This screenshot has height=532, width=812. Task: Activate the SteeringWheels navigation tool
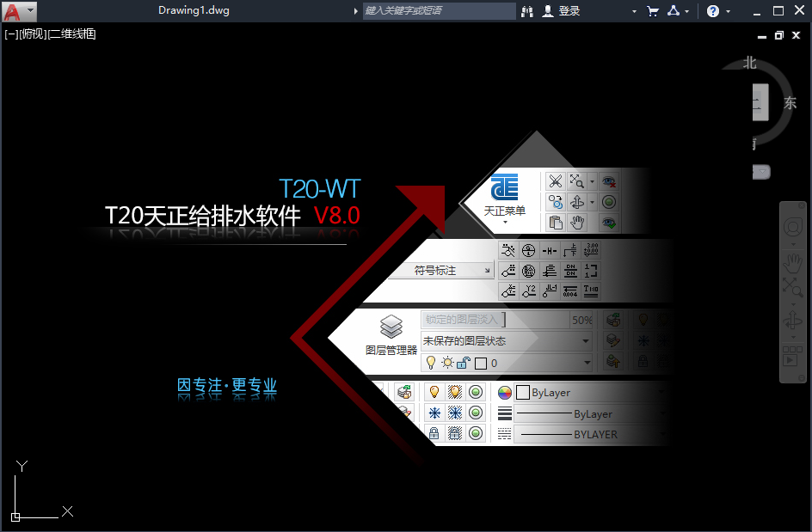(793, 227)
